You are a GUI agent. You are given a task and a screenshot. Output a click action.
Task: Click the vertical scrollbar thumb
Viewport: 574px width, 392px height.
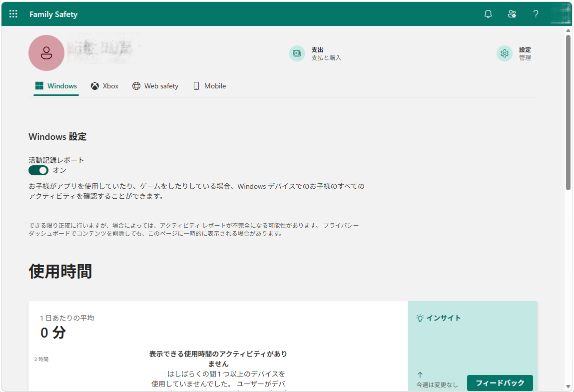(x=568, y=112)
